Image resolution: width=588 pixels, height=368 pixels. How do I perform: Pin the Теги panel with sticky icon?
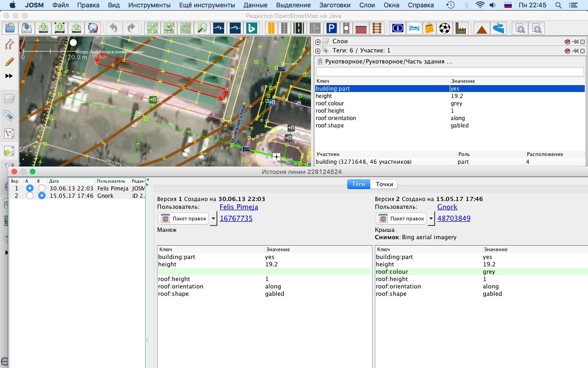pyautogui.click(x=575, y=51)
